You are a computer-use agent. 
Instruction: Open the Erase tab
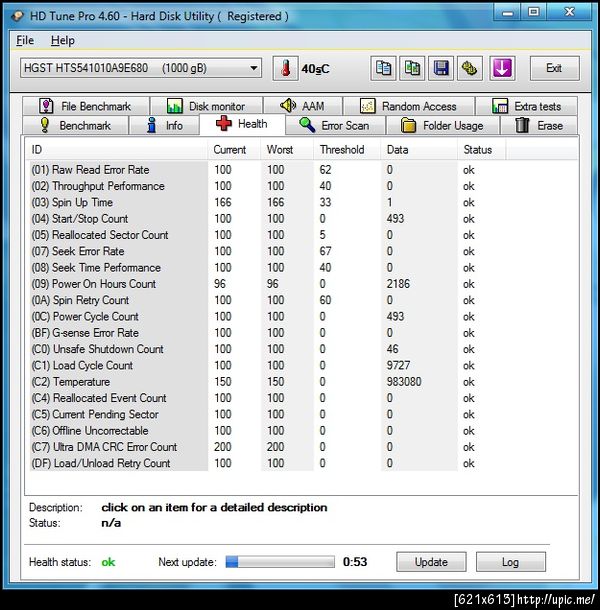point(539,125)
